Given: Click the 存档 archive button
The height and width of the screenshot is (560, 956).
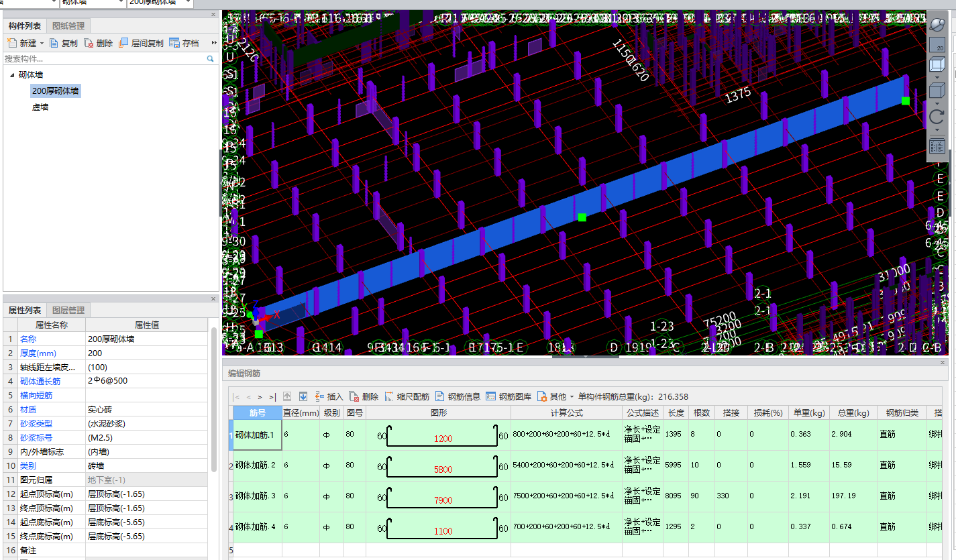Looking at the screenshot, I should [184, 43].
